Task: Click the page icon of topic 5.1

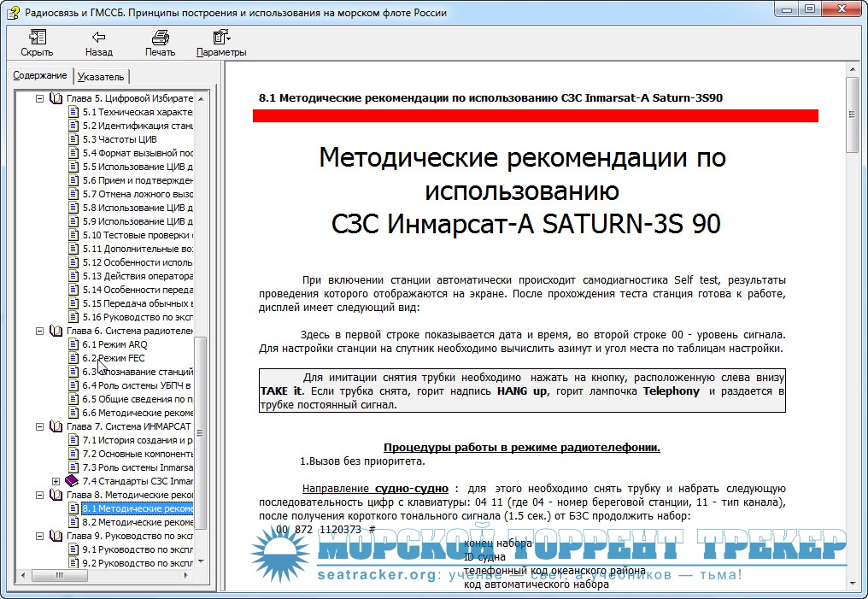Action: click(x=73, y=112)
